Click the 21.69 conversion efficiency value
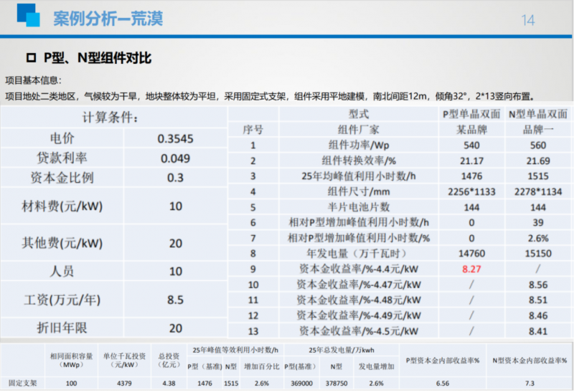This screenshot has width=574, height=392. [537, 161]
